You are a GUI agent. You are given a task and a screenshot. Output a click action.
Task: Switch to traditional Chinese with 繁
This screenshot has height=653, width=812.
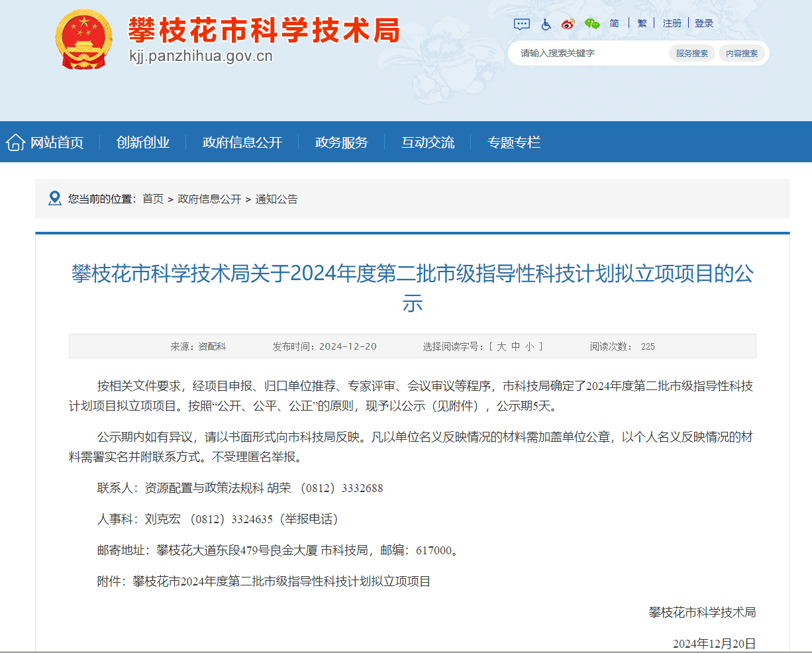point(641,23)
